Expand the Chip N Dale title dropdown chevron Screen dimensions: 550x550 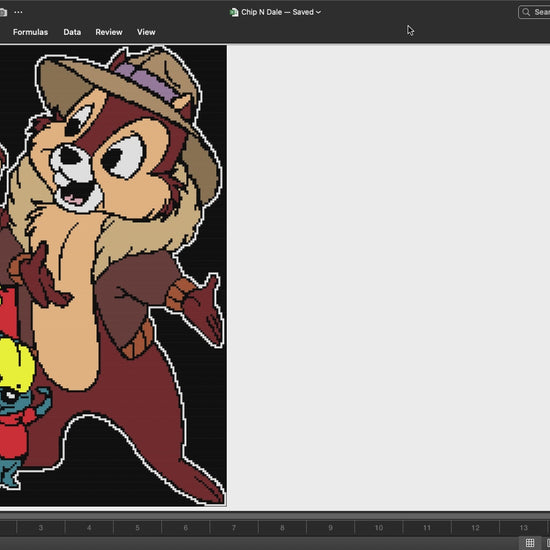pos(318,12)
